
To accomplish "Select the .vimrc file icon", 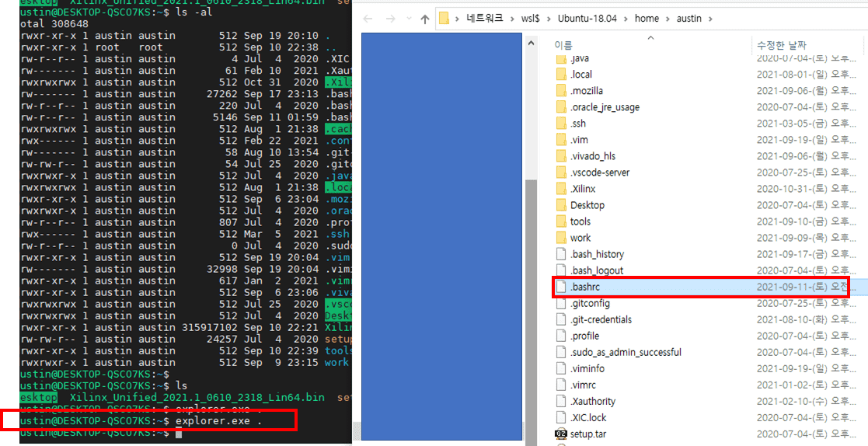I will click(561, 385).
